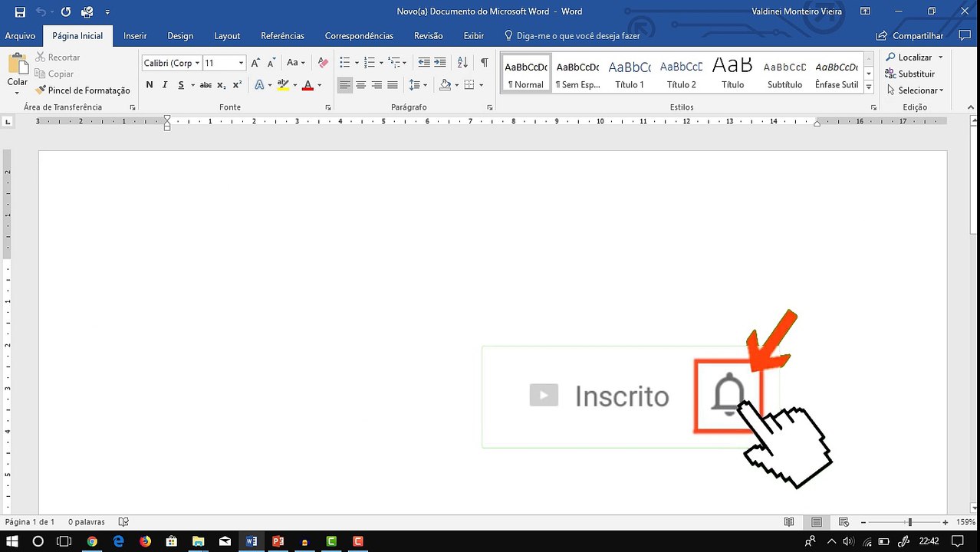Image resolution: width=980 pixels, height=552 pixels.
Task: Click the Bold (N) button
Action: pos(150,85)
